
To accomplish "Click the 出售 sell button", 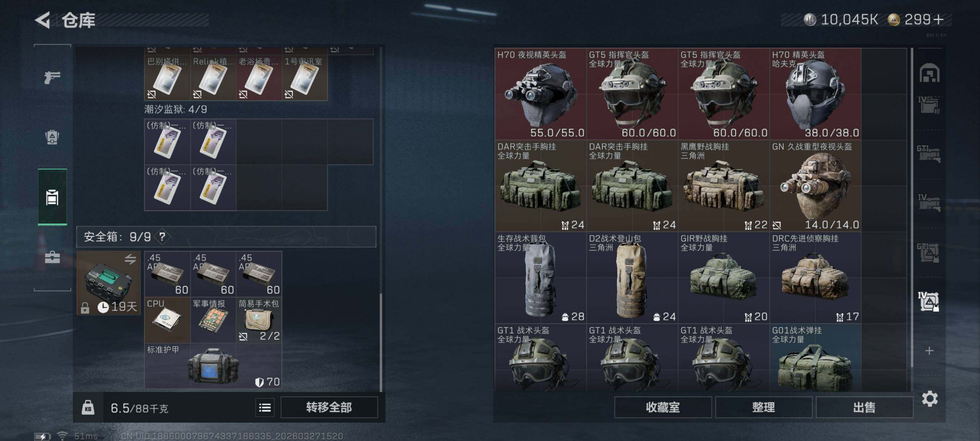I will pyautogui.click(x=864, y=407).
